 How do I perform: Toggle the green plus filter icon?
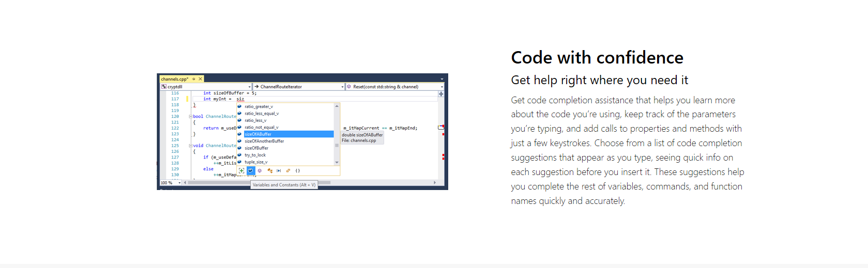tap(241, 170)
